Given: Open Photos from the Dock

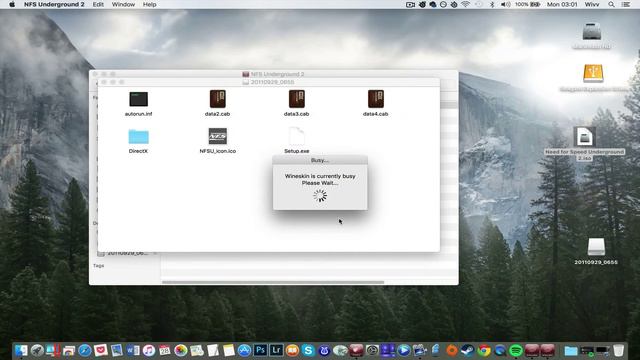Looking at the screenshot, I should (x=180, y=350).
